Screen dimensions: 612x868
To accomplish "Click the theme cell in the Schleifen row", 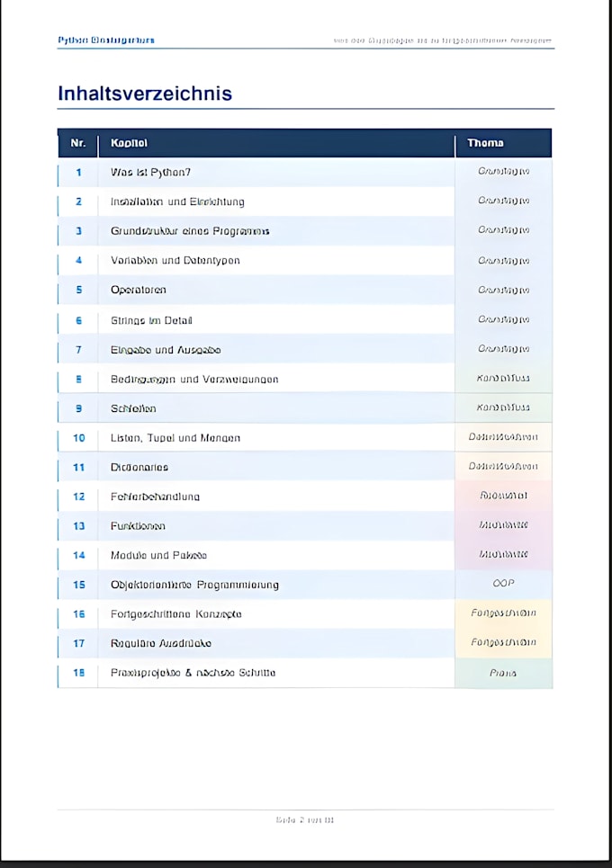I will pyautogui.click(x=503, y=407).
